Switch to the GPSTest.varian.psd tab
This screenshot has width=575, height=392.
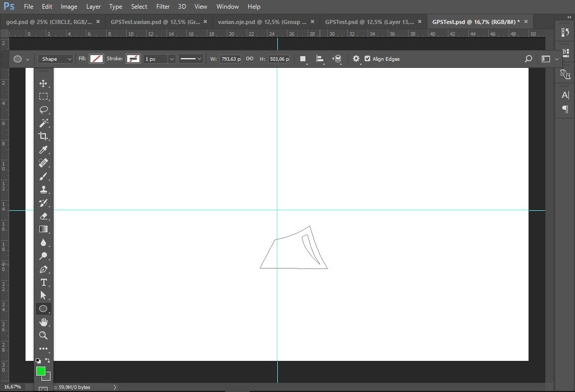[x=155, y=22]
